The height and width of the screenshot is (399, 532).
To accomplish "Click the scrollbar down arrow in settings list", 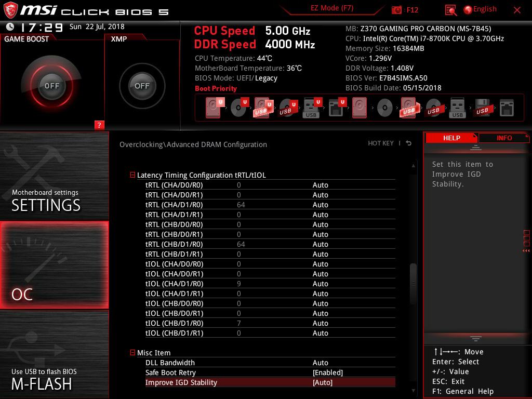I will click(x=413, y=391).
